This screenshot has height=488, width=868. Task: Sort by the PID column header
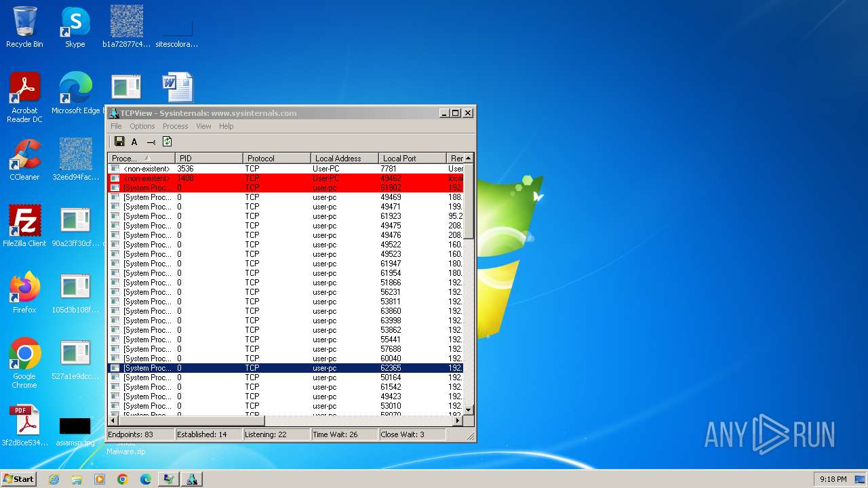pos(209,159)
